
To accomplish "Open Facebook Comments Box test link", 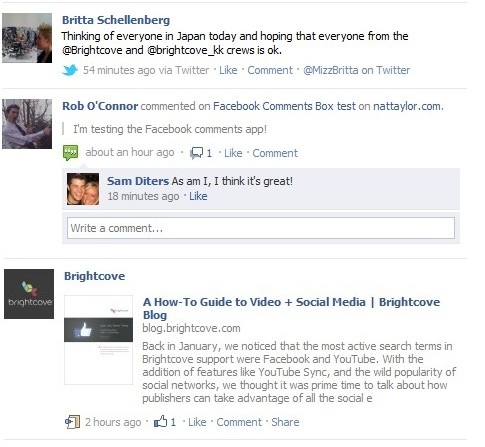I will click(284, 106).
